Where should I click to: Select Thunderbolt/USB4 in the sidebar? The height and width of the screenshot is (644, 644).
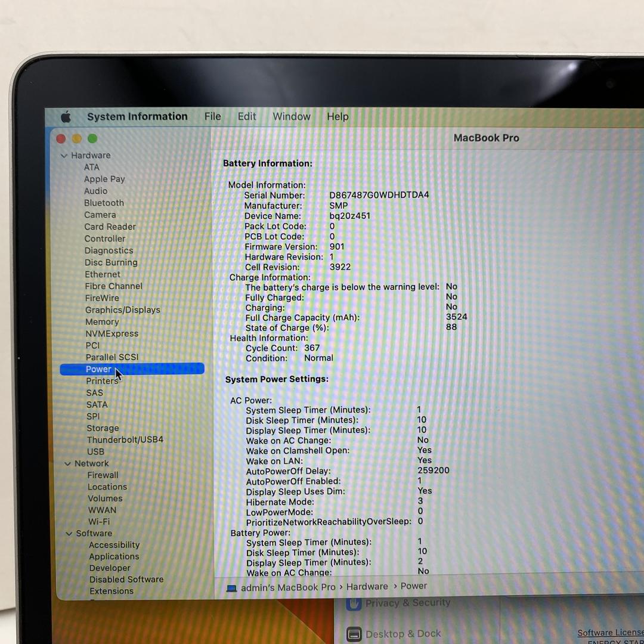click(x=125, y=440)
